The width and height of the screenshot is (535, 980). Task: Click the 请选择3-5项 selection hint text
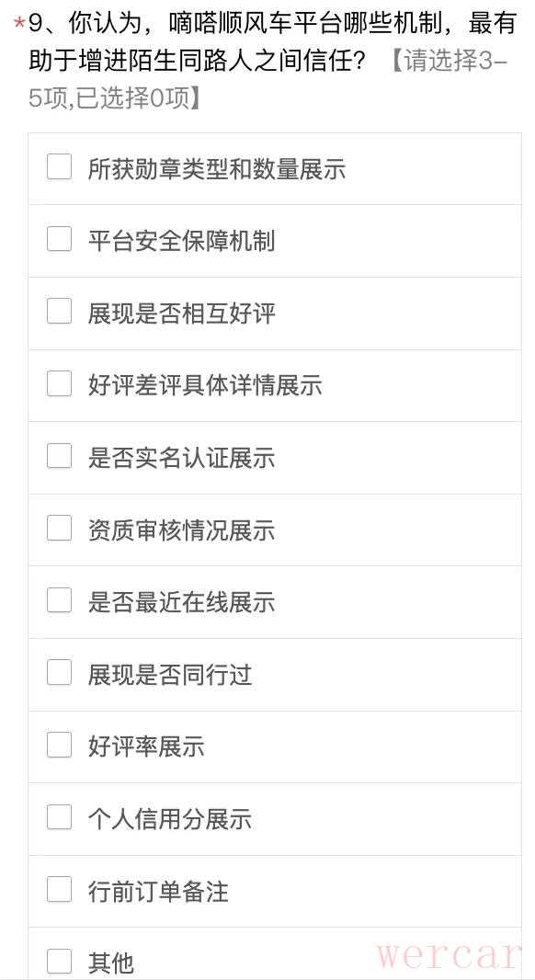[268, 80]
